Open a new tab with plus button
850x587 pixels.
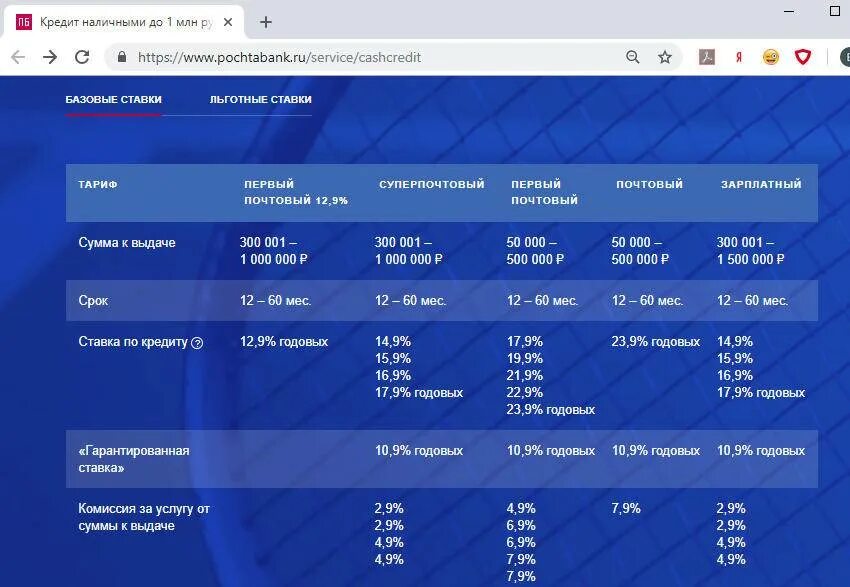click(266, 22)
